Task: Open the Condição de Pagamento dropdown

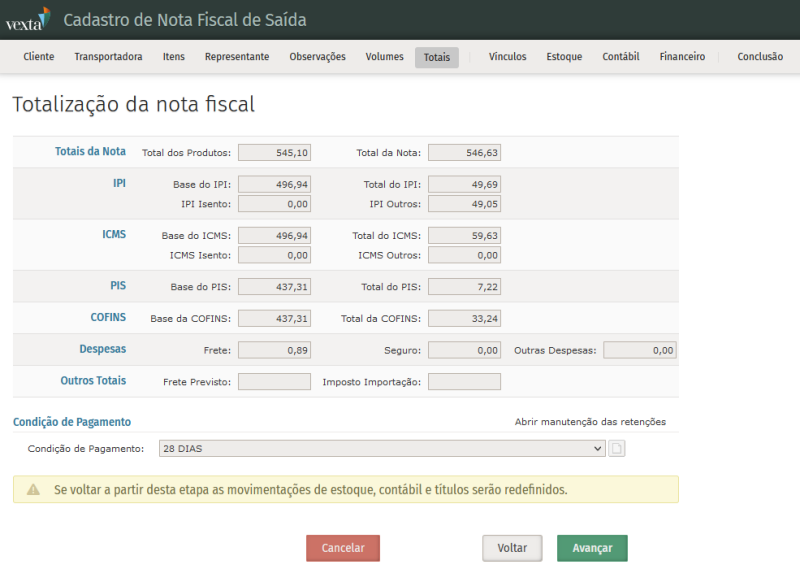Action: click(382, 449)
